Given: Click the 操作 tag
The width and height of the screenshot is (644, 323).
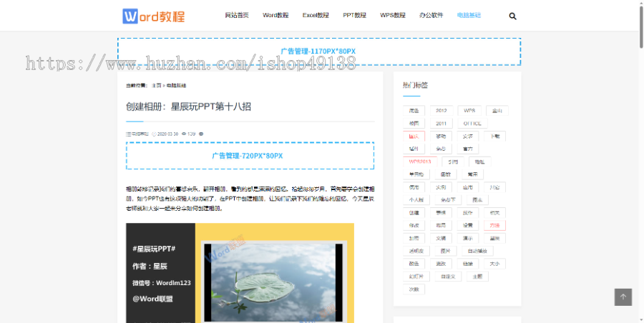Looking at the screenshot, I should click(467, 213).
